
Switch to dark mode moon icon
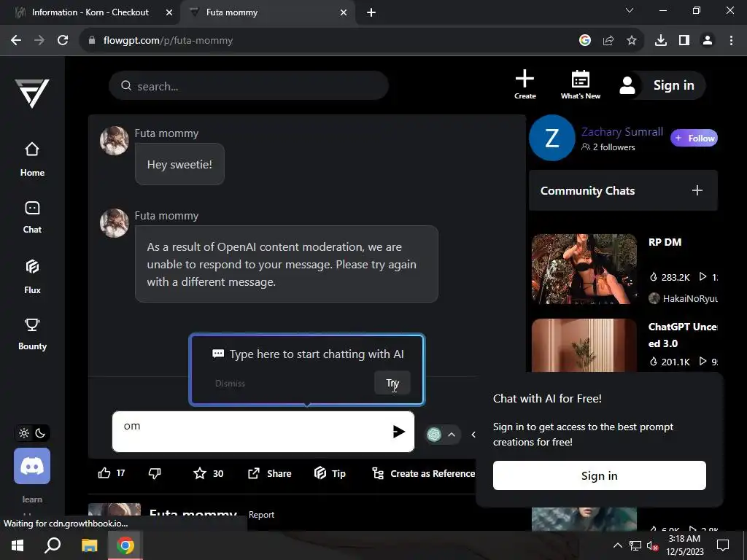(41, 433)
